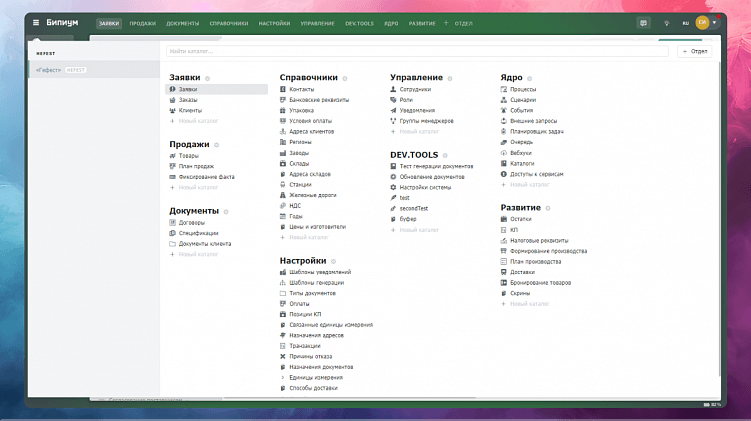
Task: Click the Железные дороги catalog icon
Action: (283, 195)
